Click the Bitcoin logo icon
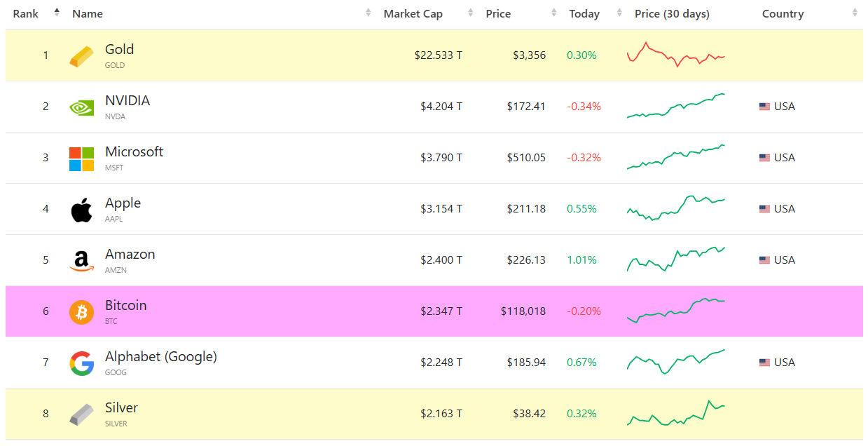Viewport: 868px width, 446px height. [81, 312]
